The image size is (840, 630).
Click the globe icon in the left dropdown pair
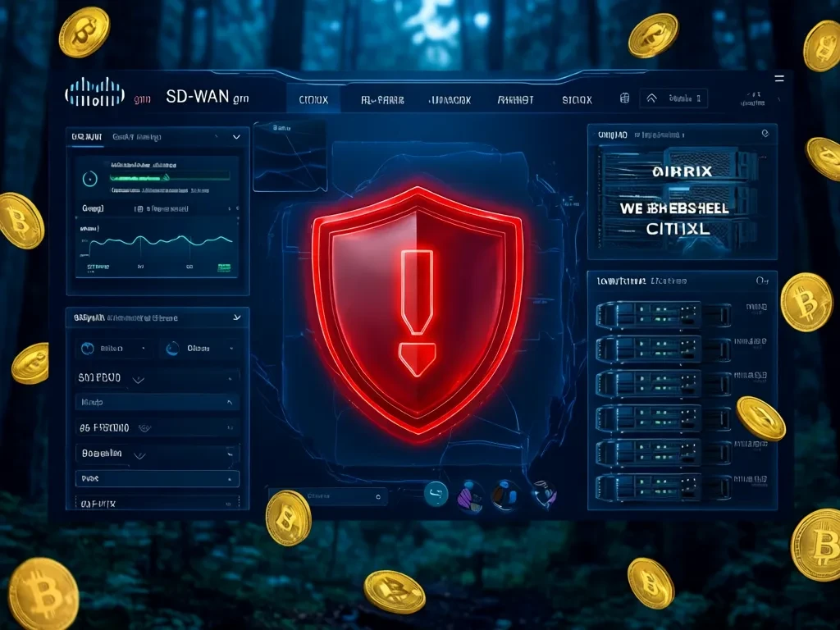tap(87, 349)
